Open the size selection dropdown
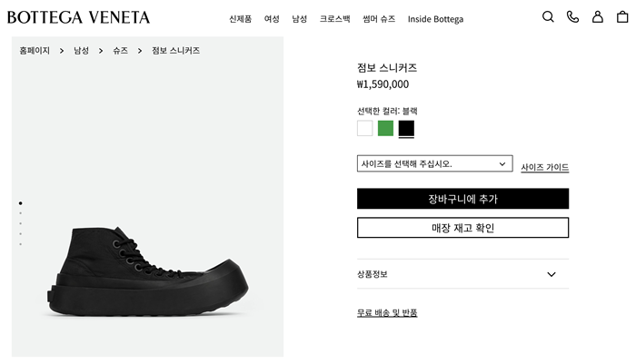This screenshot has height=364, width=636. [x=434, y=163]
